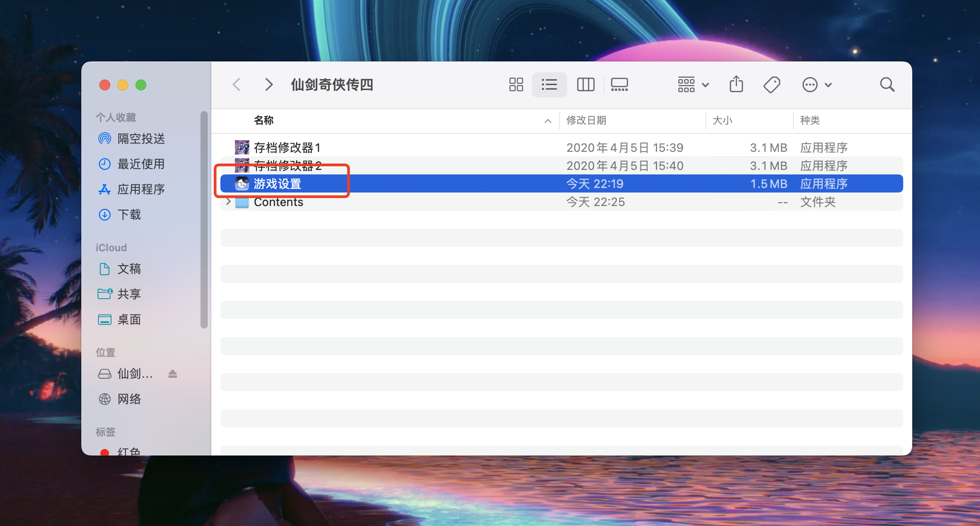Go back with the left chevron
Viewport: 980px width, 526px height.
[236, 85]
